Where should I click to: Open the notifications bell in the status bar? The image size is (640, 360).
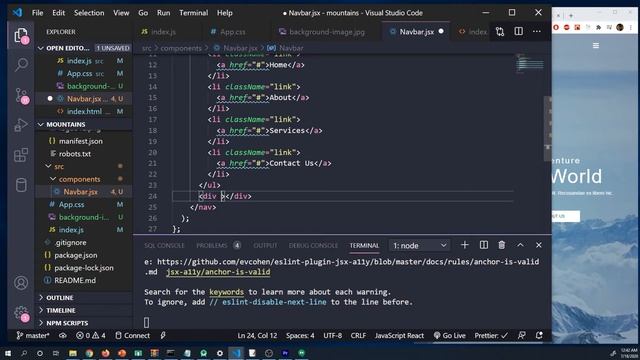coord(539,336)
